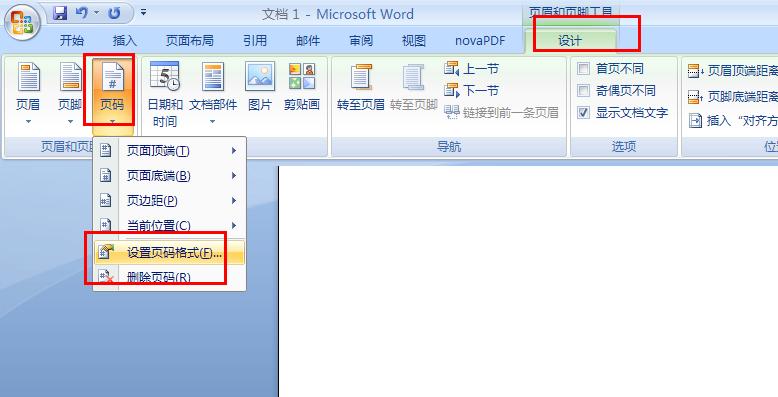
Task: Switch to the 视图 ribbon tab
Action: pos(414,41)
